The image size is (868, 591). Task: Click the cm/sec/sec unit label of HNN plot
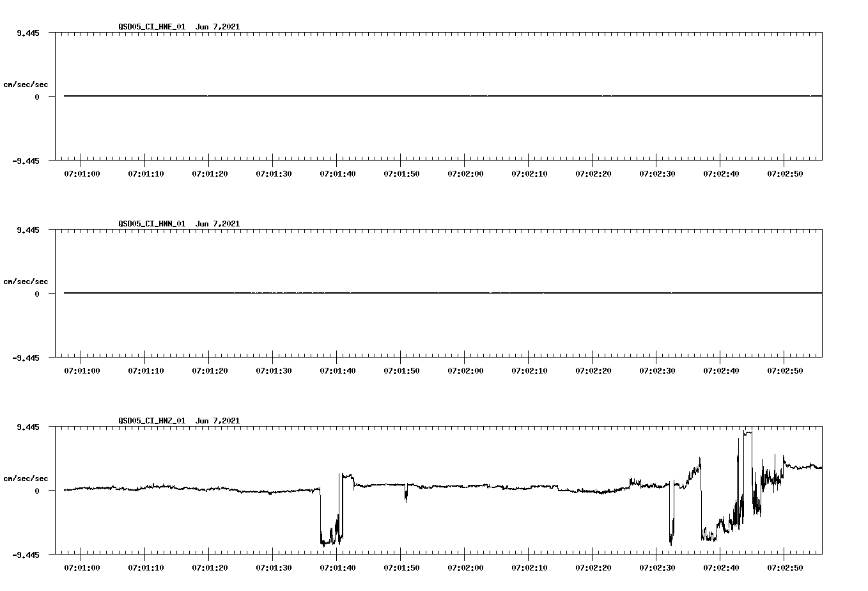point(26,281)
